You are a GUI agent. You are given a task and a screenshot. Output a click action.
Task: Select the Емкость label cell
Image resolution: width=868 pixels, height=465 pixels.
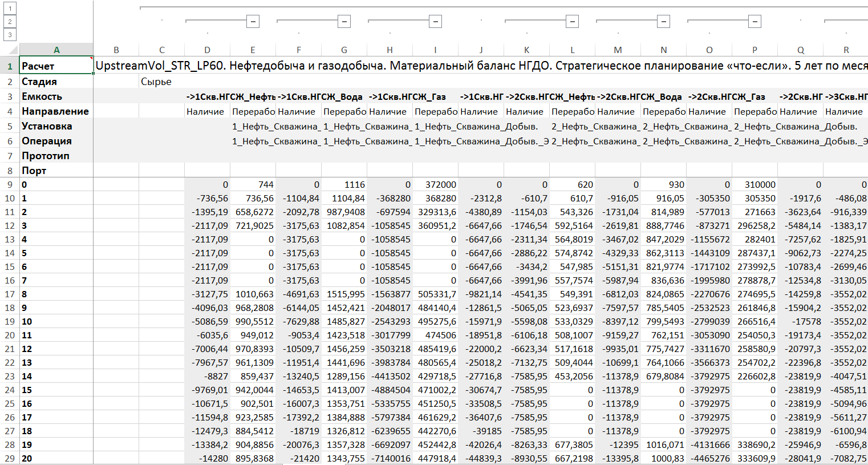pyautogui.click(x=56, y=96)
